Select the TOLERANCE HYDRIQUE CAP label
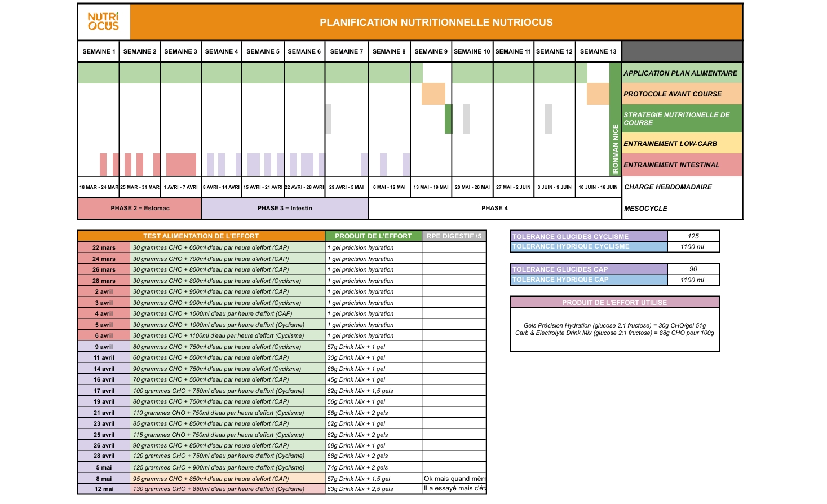 tap(589, 280)
